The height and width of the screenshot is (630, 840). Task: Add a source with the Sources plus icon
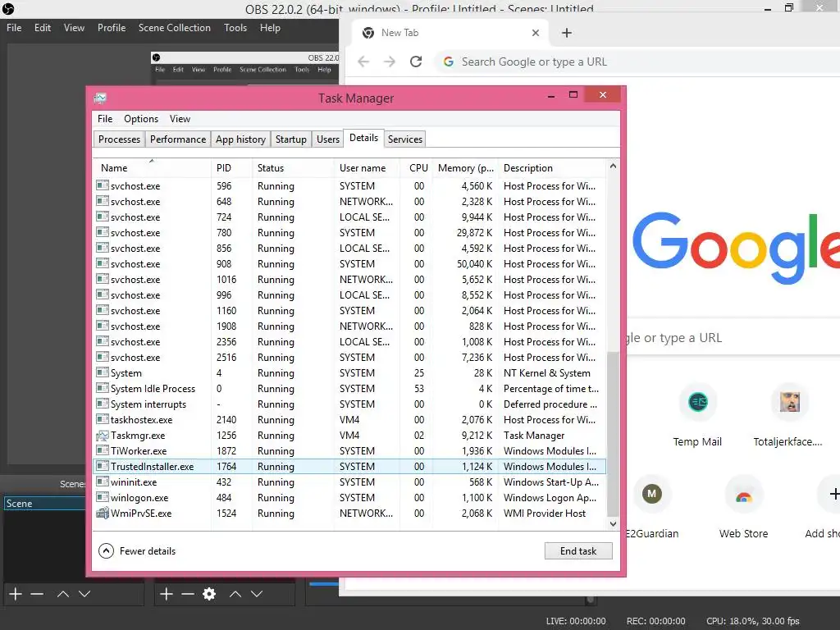coord(167,594)
